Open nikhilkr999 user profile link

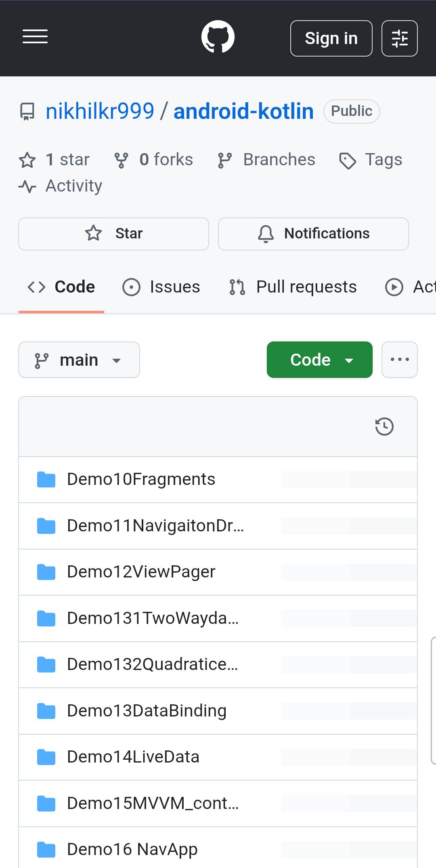pyautogui.click(x=100, y=111)
